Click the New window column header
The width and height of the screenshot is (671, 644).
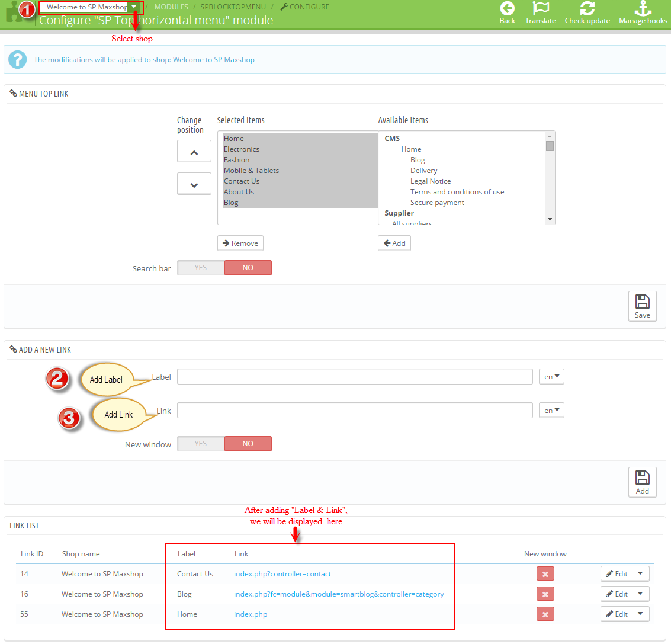point(545,554)
